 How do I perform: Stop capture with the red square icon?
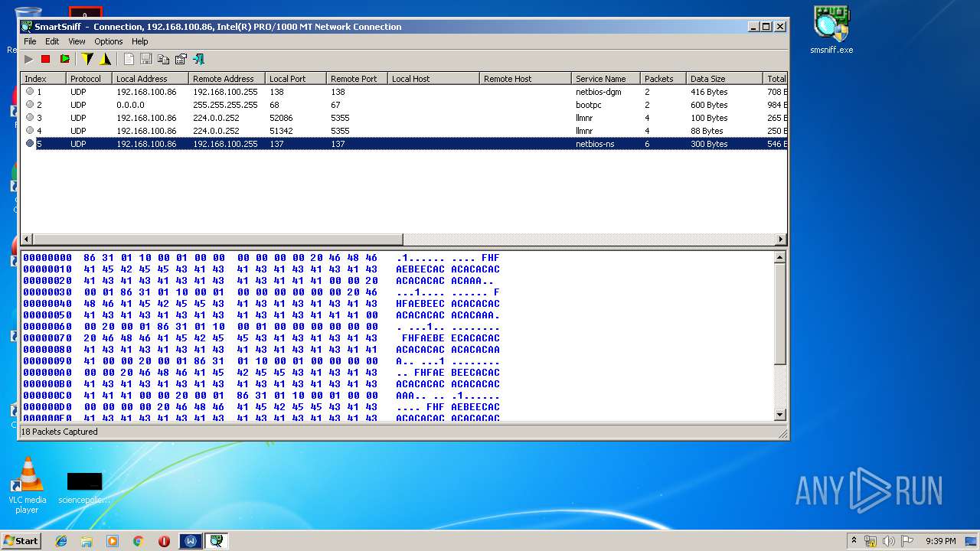point(46,59)
